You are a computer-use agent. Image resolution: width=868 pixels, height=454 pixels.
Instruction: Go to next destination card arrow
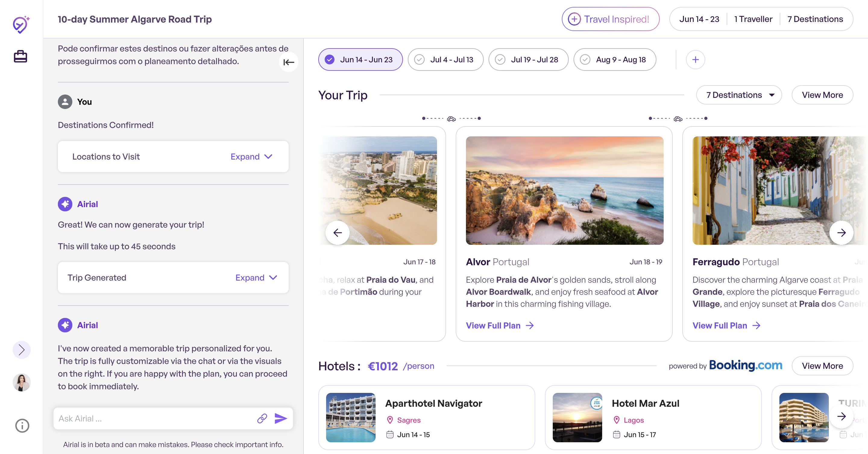click(x=841, y=232)
